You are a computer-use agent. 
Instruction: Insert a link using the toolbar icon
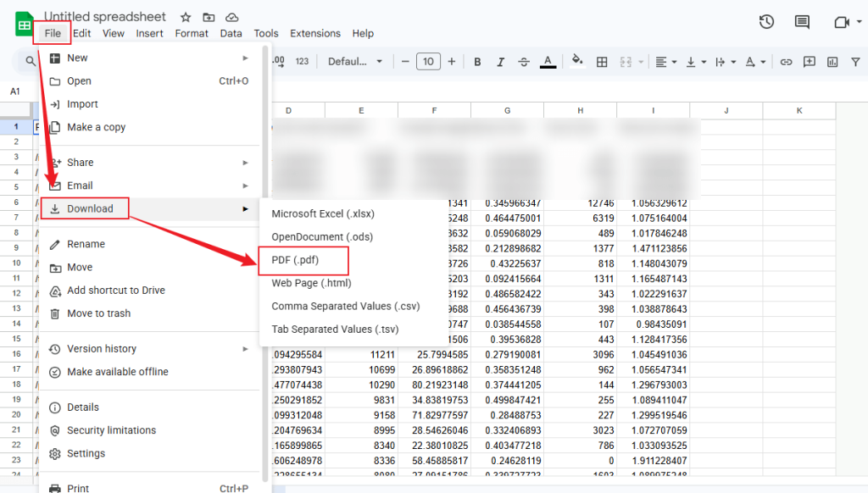pyautogui.click(x=786, y=61)
